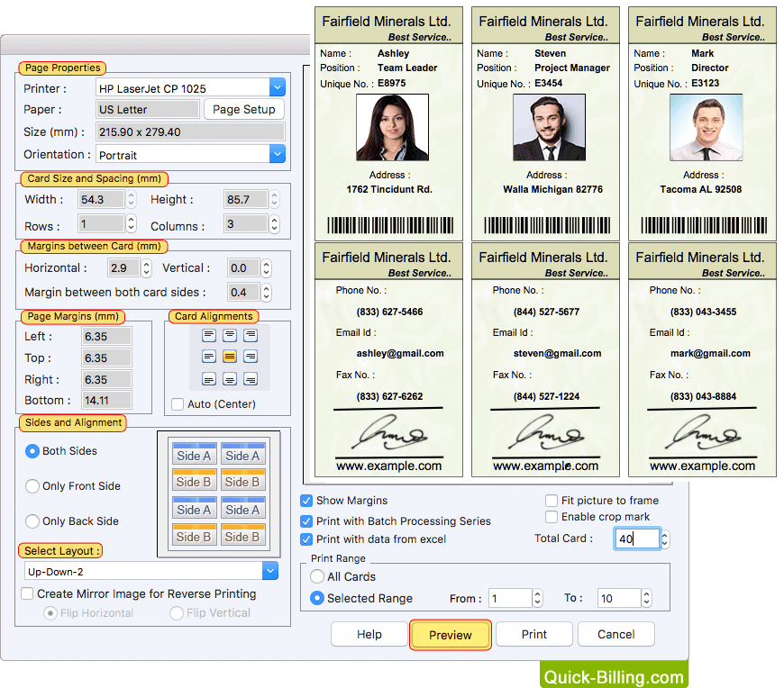Open Page Setup dialog
Screen dimensions: 784x688
(x=244, y=110)
